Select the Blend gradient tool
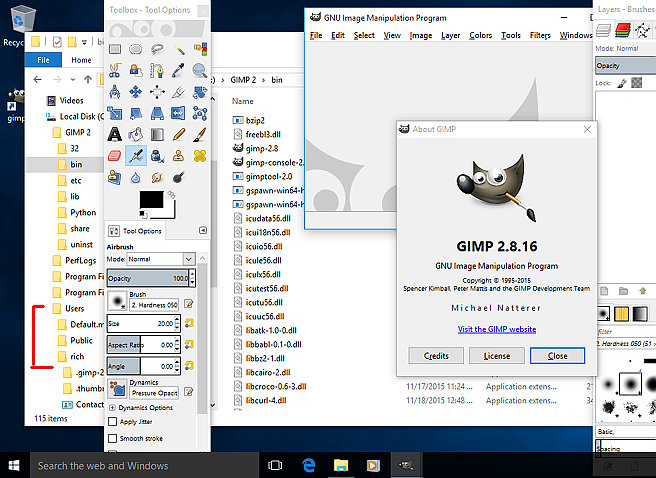The image size is (656, 478). coord(157,135)
